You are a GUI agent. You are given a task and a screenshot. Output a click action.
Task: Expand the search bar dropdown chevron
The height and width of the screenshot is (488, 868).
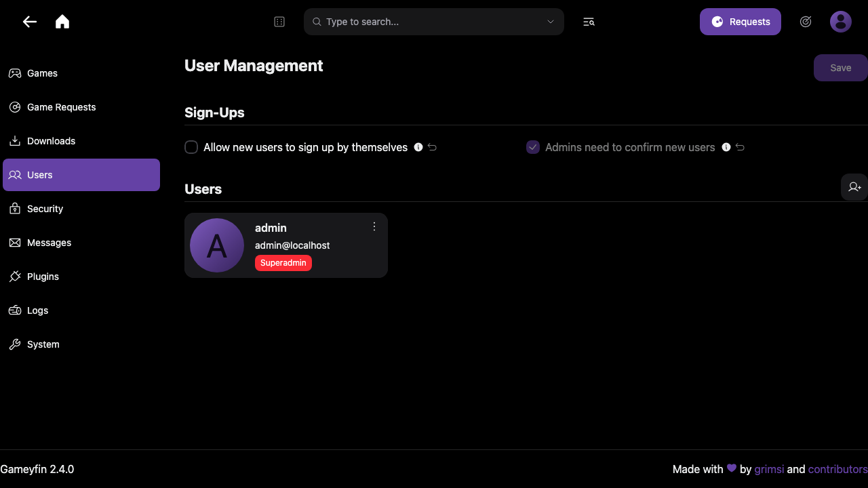[x=551, y=22]
